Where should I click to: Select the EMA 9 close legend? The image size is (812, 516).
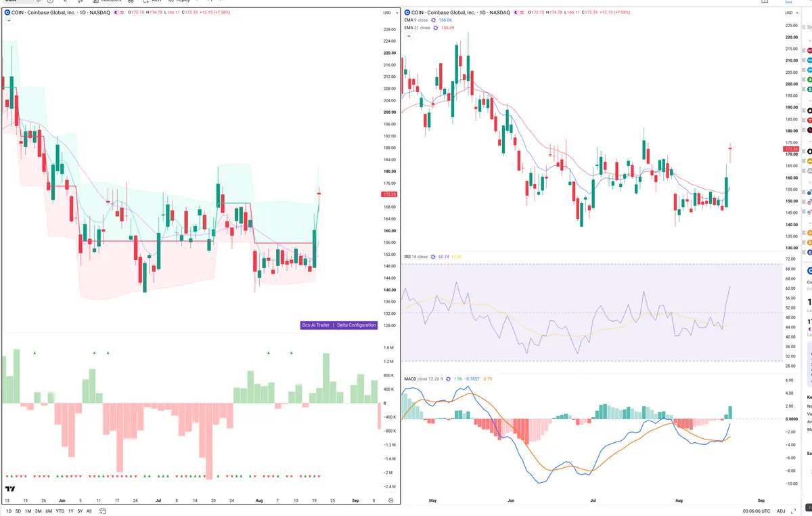point(415,20)
